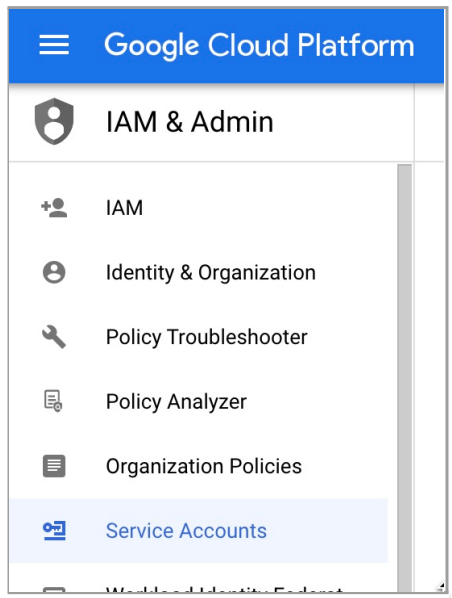
Task: Click the Google Cloud Platform title
Action: tap(259, 45)
